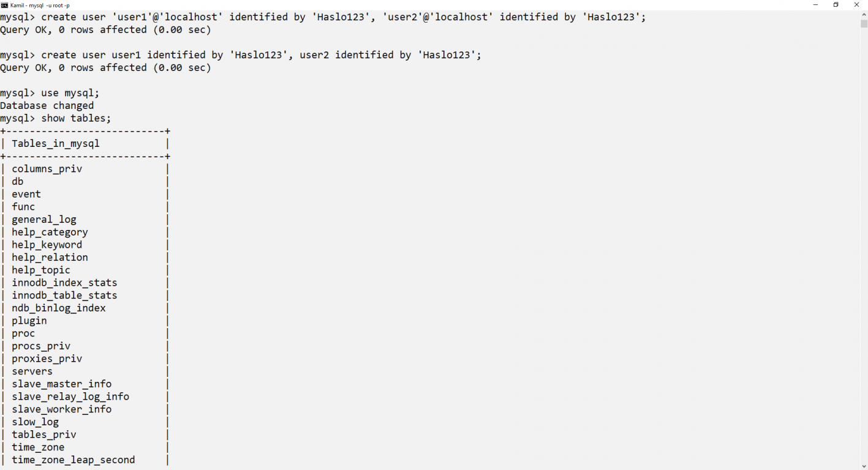868x470 pixels.
Task: Click the 'Kamil - mysql -u root -p' title
Action: point(40,6)
